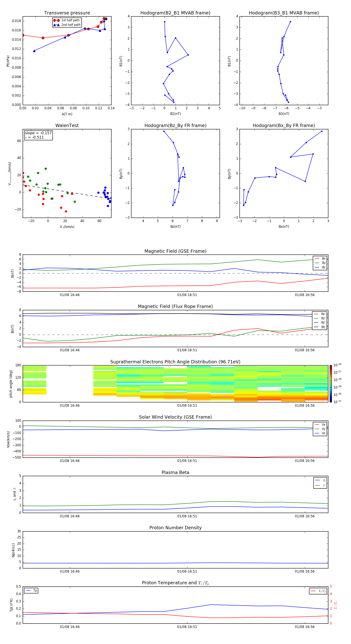Image resolution: width=351 pixels, height=644 pixels.
Task: Click the "Np(#/cc)" y-axis label
Action: [x=13, y=550]
